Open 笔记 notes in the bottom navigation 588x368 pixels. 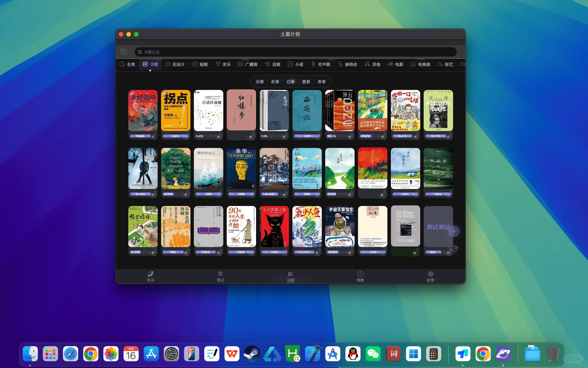pos(220,277)
